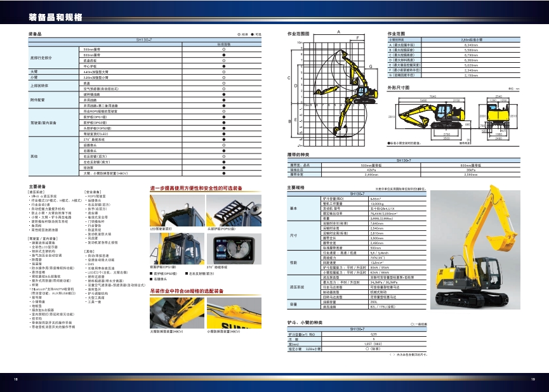
Task: Open the rear-view excavator dimension drawing
Action: (x=499, y=117)
